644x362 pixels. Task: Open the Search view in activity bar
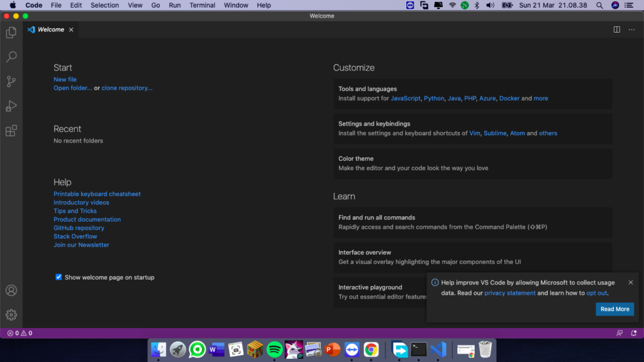[x=11, y=57]
